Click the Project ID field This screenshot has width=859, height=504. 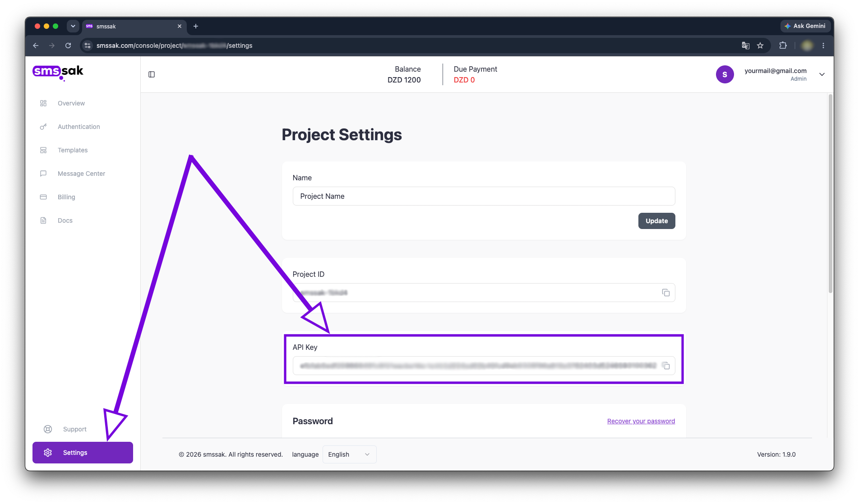tap(484, 293)
